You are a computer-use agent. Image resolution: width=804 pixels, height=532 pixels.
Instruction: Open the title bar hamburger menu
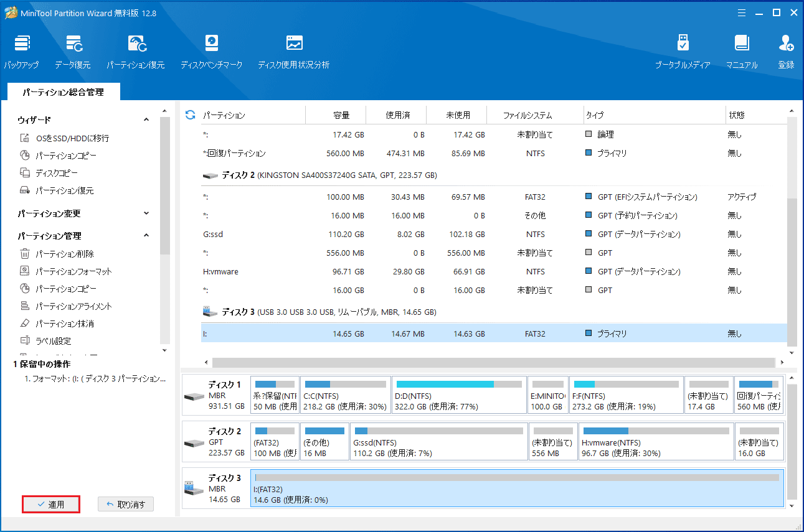742,12
